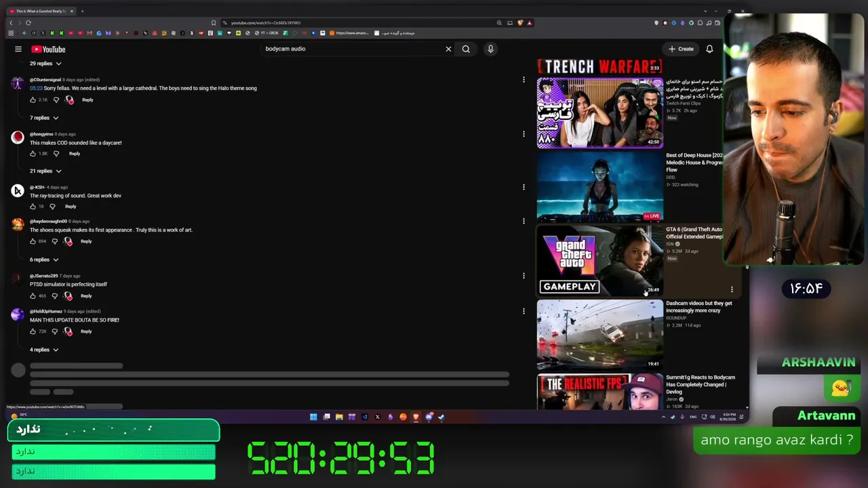This screenshot has height=488, width=868.
Task: Click the Create button
Action: 682,49
